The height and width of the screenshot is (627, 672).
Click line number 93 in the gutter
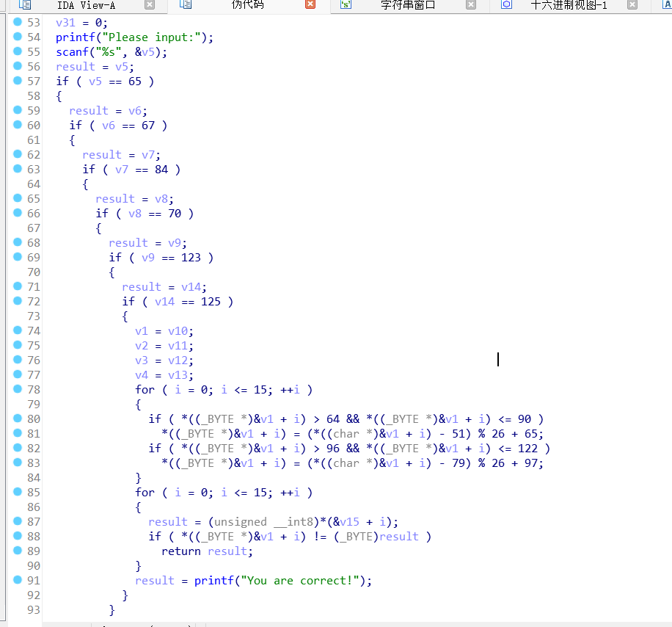[x=34, y=610]
